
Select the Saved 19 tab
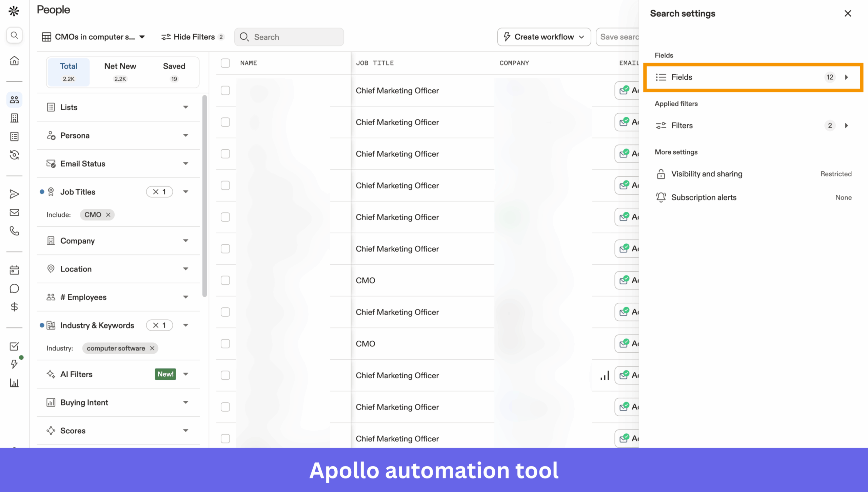pos(174,72)
